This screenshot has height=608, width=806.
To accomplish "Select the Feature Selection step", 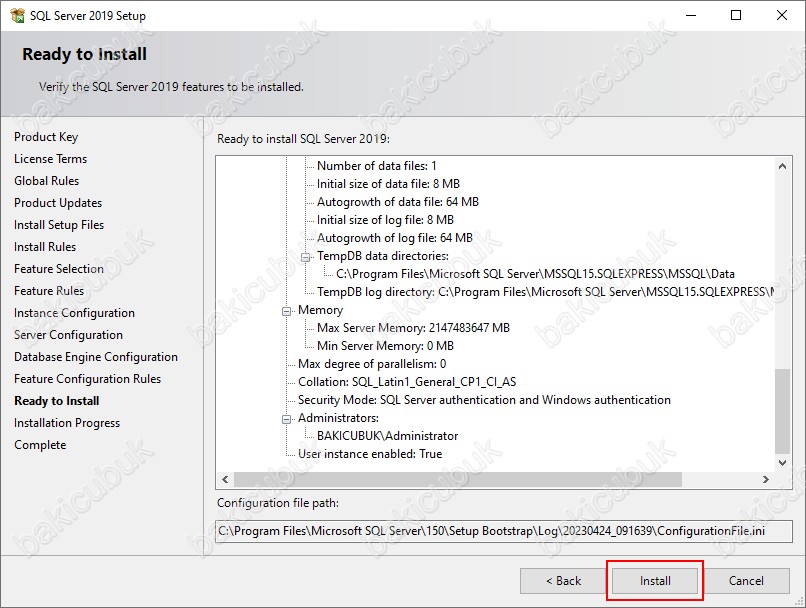I will click(x=59, y=269).
